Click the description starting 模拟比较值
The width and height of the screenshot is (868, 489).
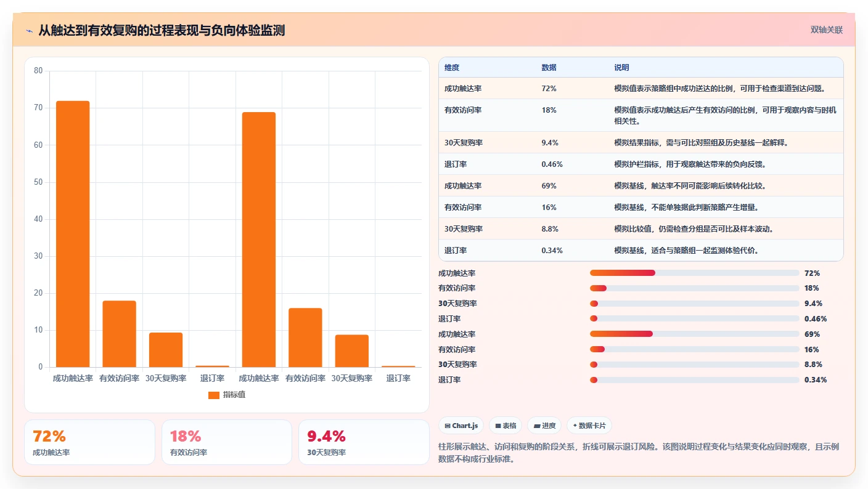point(694,229)
